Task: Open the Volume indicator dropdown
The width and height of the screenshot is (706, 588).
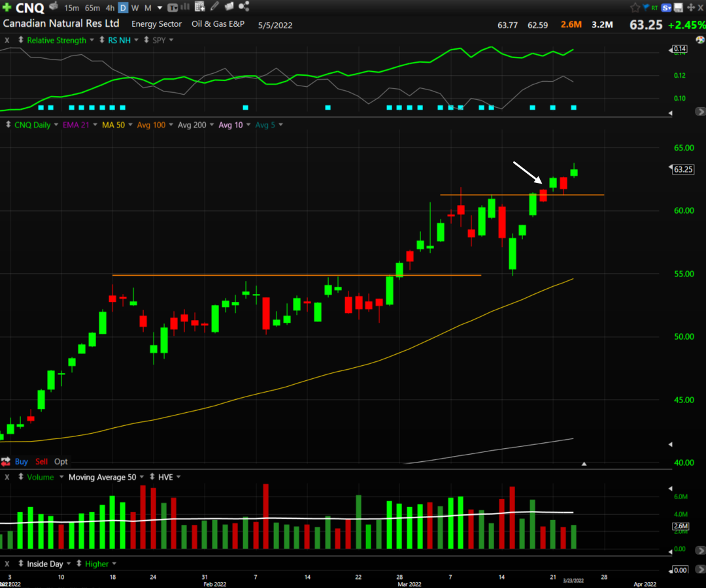Action: [61, 476]
